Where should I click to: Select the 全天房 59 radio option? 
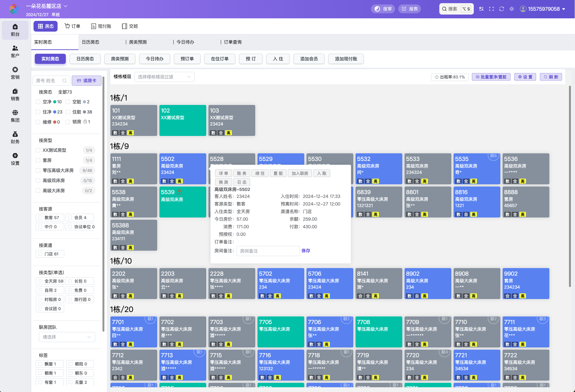[x=40, y=281]
